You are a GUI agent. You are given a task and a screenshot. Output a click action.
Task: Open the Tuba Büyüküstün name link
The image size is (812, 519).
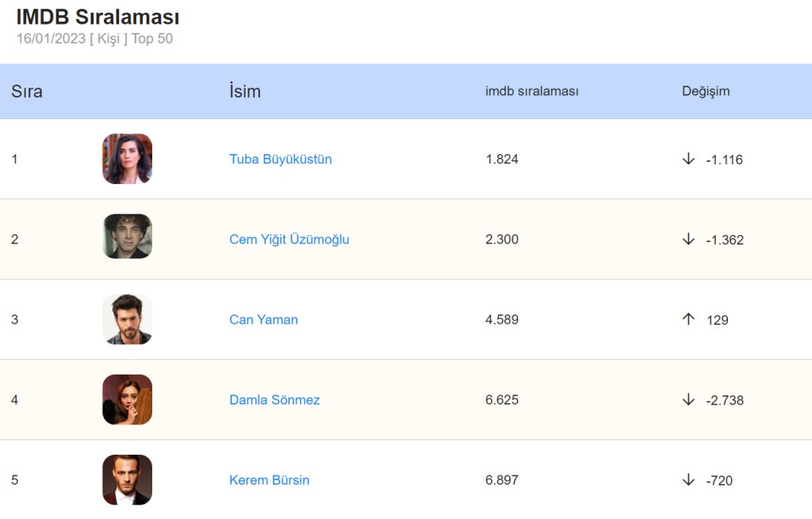(x=281, y=159)
